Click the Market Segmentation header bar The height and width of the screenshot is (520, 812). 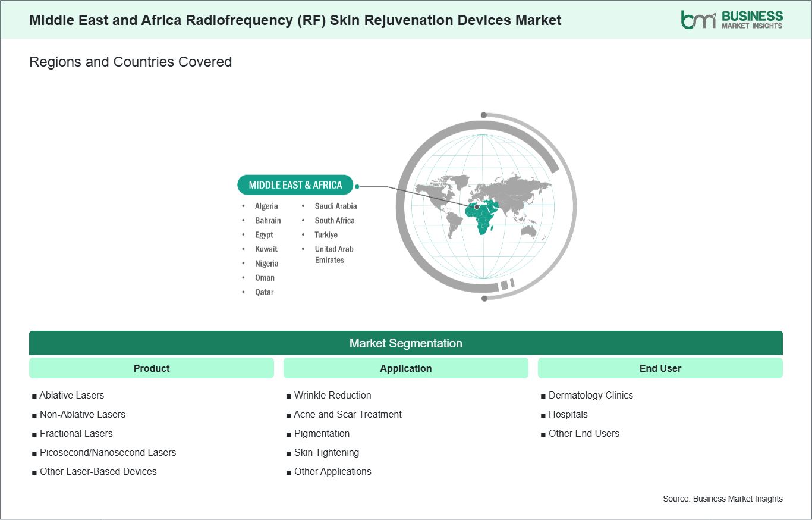(x=406, y=343)
